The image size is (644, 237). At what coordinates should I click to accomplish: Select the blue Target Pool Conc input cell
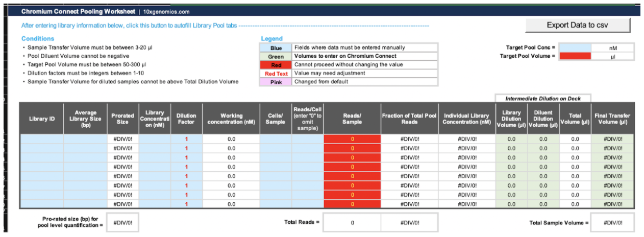point(575,48)
